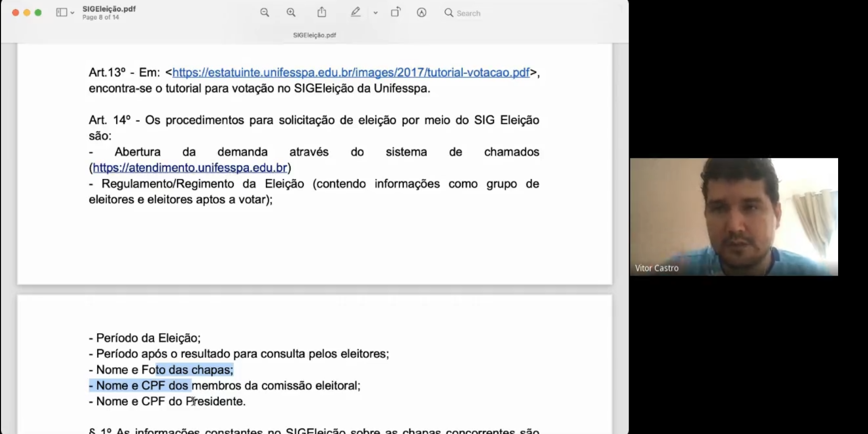Open the atendimento.unifesspa.edu.br link
868x434 pixels.
coord(190,168)
